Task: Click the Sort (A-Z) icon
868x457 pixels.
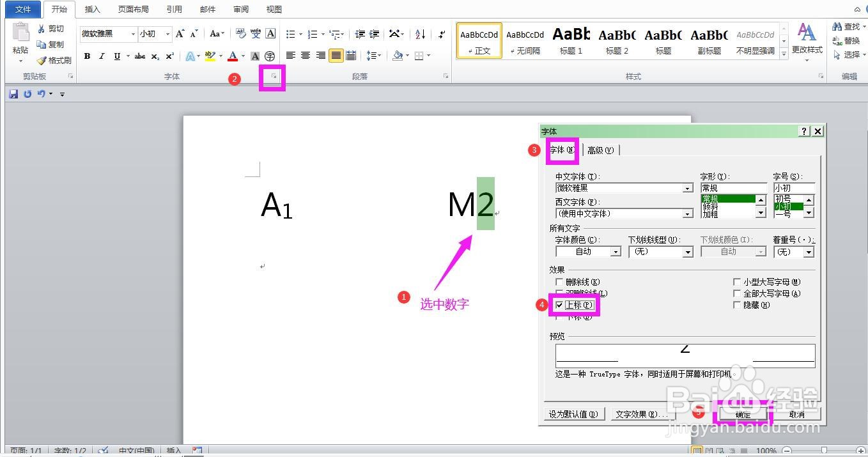Action: tap(420, 34)
